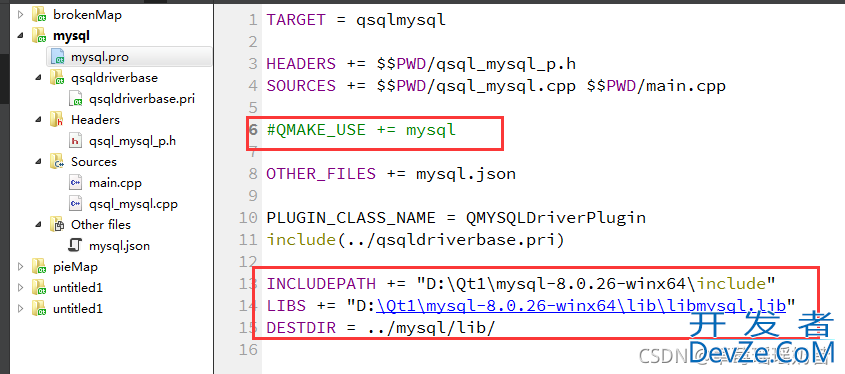Collapse the Sources folder
Screen dimensions: 845x374
(38, 162)
